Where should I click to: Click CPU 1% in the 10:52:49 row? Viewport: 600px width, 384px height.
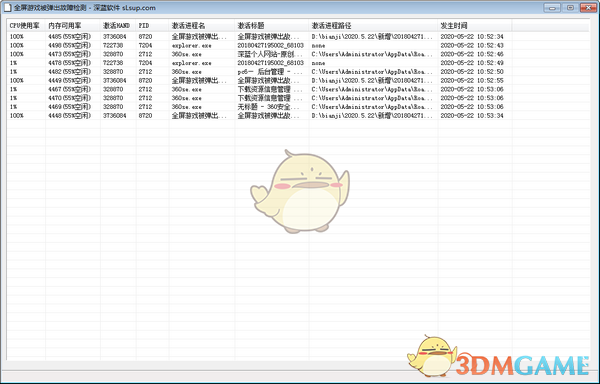(13, 63)
